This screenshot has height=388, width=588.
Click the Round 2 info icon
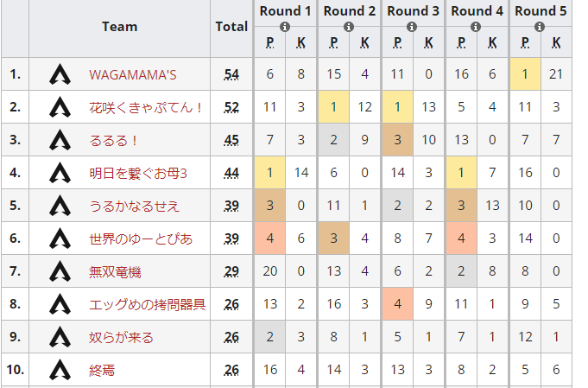click(x=349, y=27)
